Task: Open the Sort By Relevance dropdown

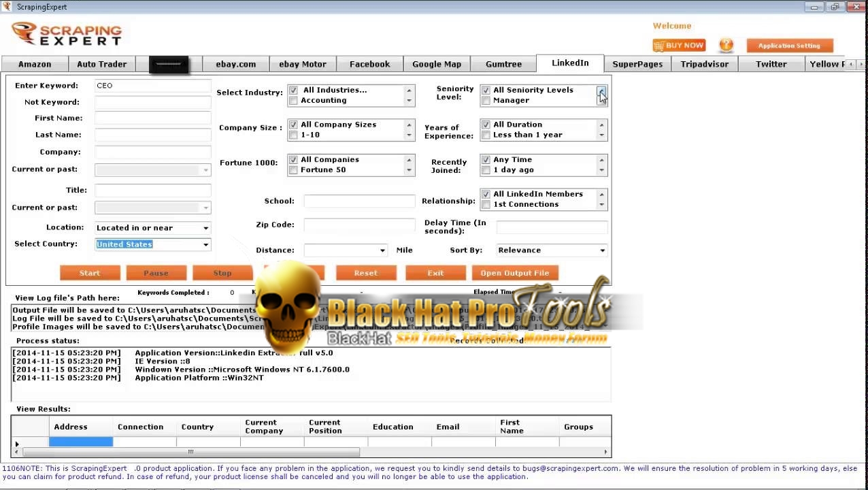Action: (x=602, y=250)
